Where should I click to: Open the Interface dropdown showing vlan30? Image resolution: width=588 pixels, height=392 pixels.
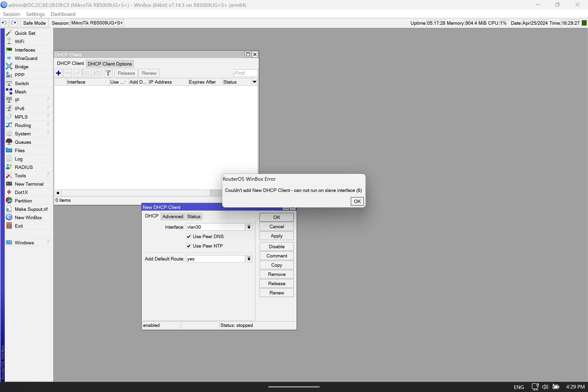pyautogui.click(x=249, y=227)
